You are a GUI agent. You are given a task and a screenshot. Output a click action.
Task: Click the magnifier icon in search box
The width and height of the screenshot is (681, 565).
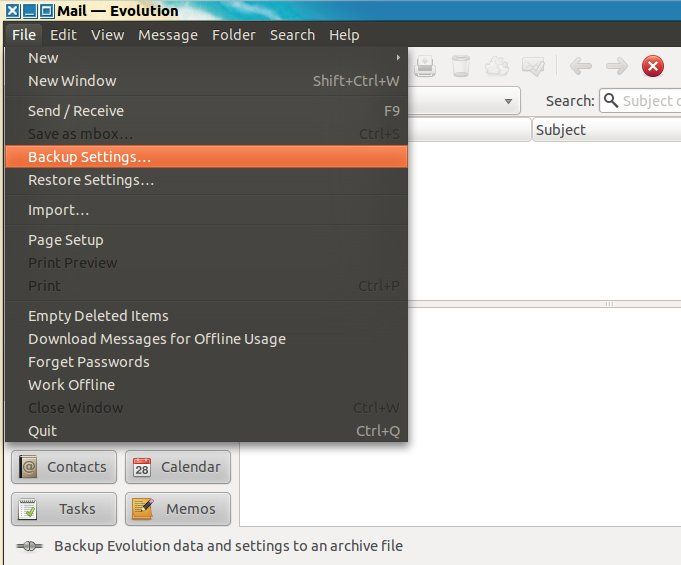tap(610, 101)
